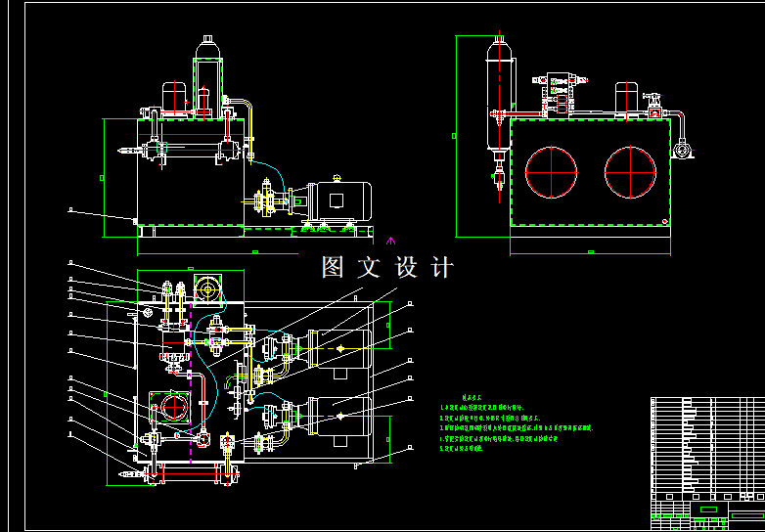The image size is (765, 532).
Task: Select the lower motor in the plan view
Action: tap(339, 416)
